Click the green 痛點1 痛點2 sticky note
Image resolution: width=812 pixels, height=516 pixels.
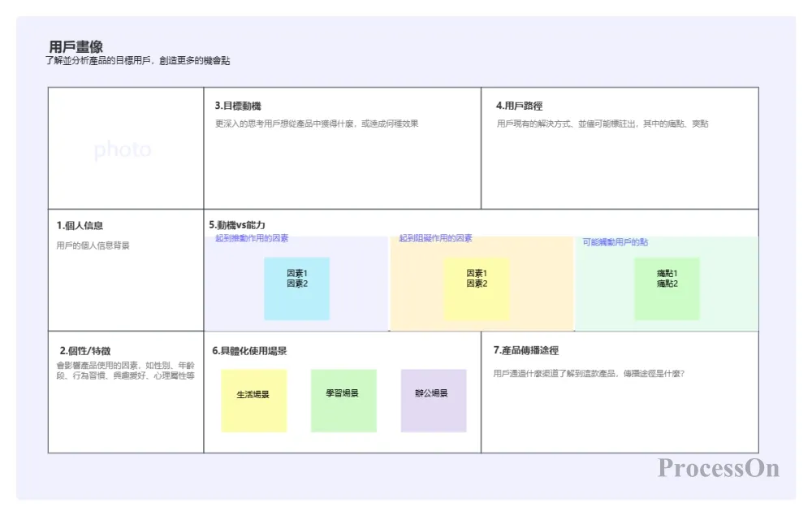(667, 288)
